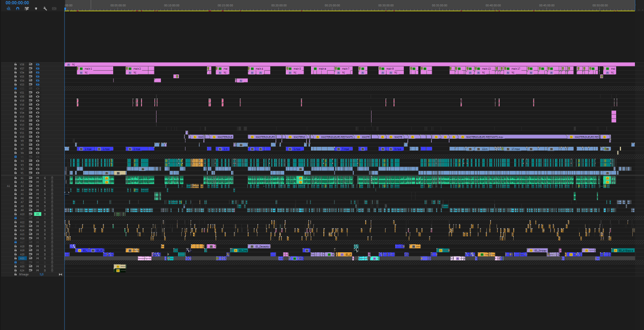Unlock the blue-locked audio track A22
Image resolution: width=644 pixels, height=330 pixels.
click(x=16, y=262)
